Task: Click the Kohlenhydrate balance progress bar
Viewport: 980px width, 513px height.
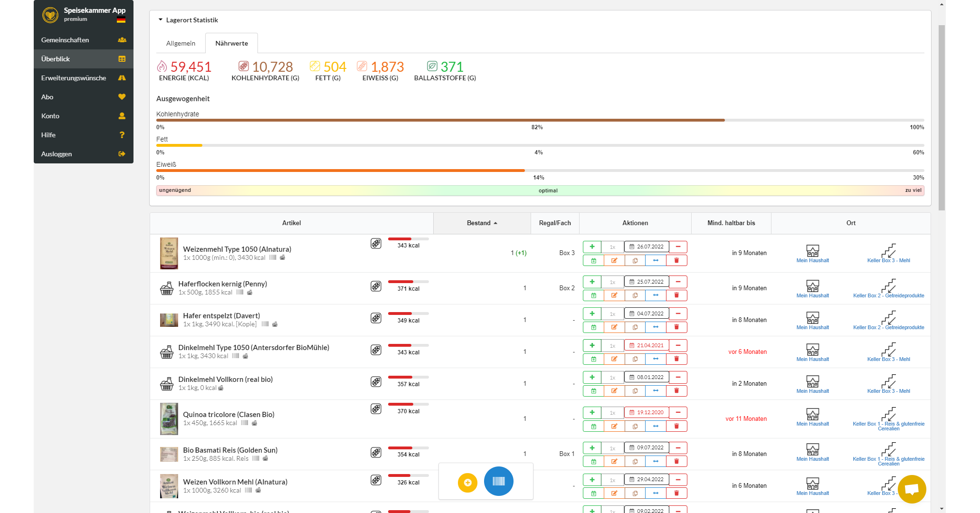Action: 540,120
